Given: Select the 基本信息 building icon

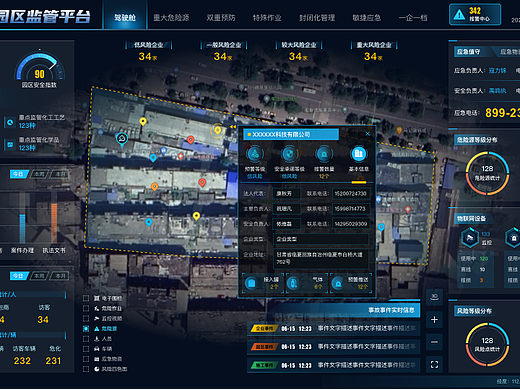Looking at the screenshot, I should click(359, 154).
